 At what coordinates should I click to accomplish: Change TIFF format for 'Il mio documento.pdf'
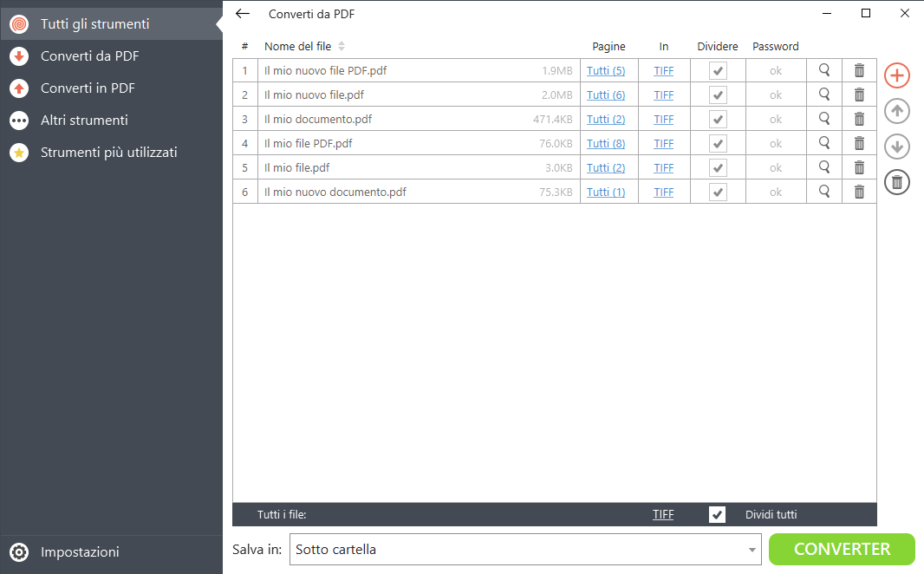[664, 119]
